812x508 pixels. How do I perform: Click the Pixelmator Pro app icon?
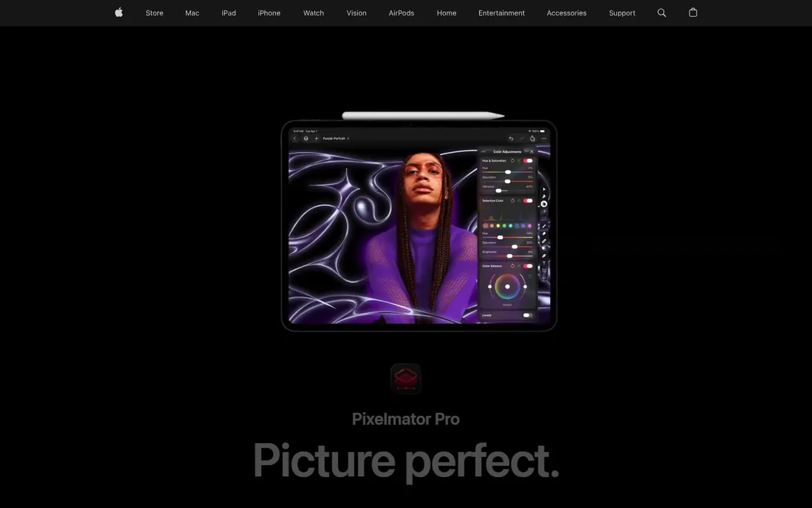406,379
